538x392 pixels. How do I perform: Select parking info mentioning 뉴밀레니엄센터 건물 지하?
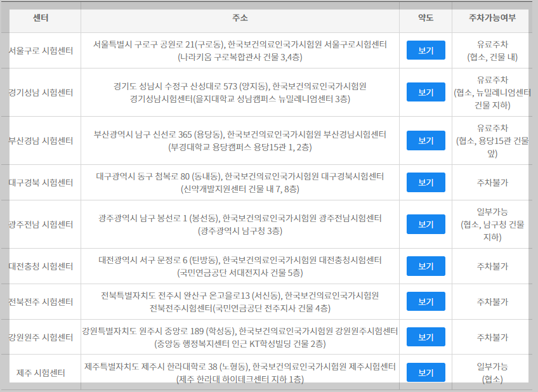click(492, 93)
